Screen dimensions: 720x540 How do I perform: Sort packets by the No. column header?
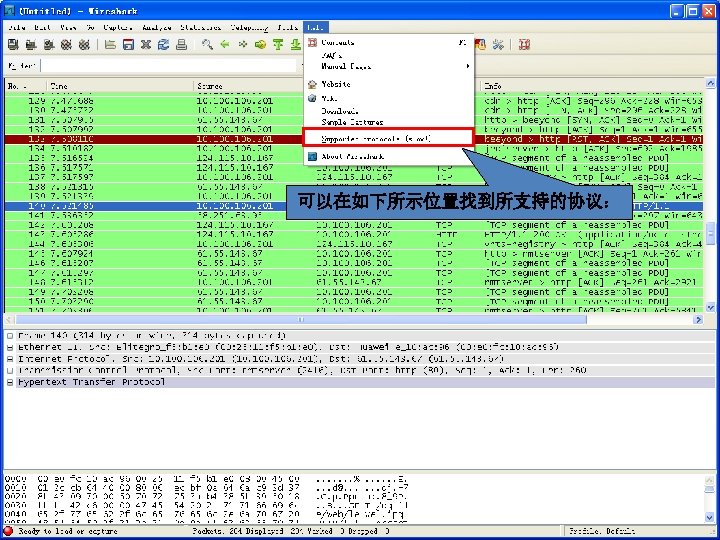[x=26, y=86]
